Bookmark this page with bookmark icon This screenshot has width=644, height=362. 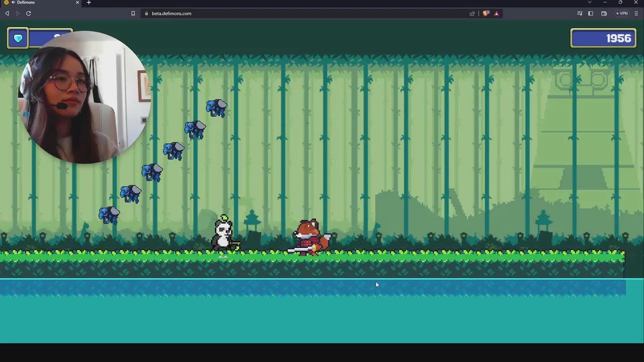(x=133, y=14)
